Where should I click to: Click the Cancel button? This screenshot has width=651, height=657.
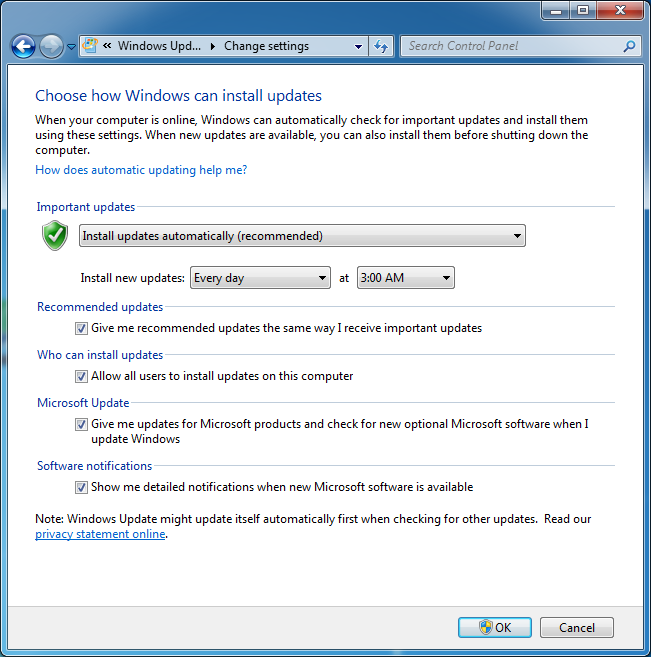(576, 627)
